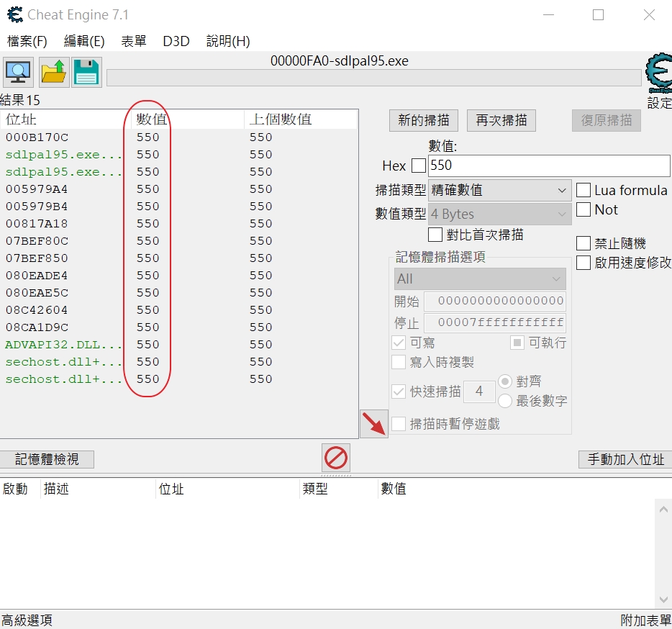
Task: Open the 說明(H) menu
Action: [228, 41]
